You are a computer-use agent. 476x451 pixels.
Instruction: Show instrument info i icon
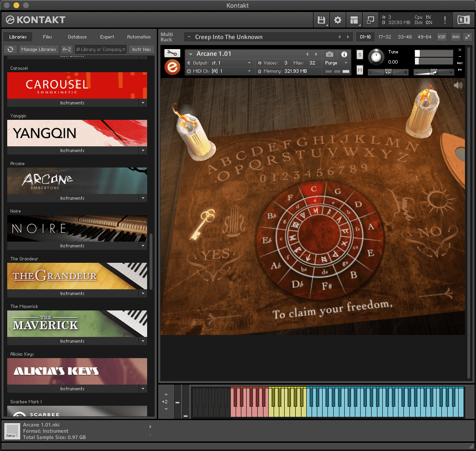(x=344, y=54)
